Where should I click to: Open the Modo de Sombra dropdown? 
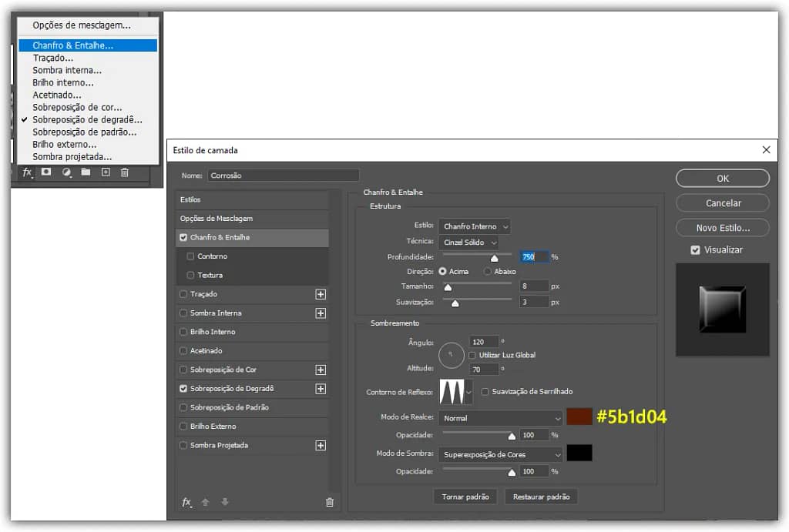tap(501, 454)
